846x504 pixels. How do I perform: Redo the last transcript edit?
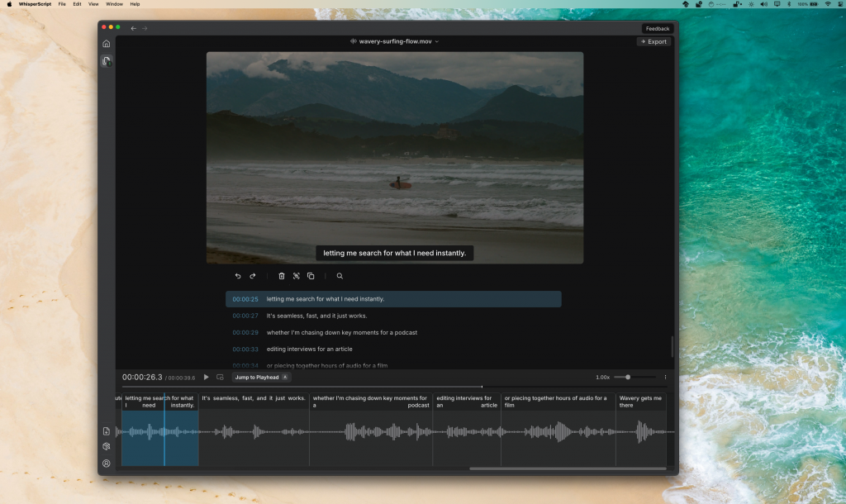coord(253,276)
